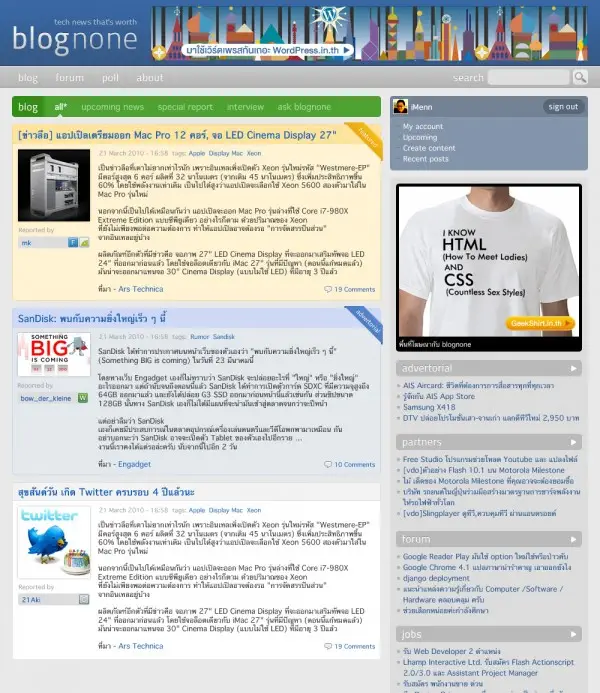Open the Google Chrome 4.1 forum topic
The image size is (600, 693).
click(486, 567)
